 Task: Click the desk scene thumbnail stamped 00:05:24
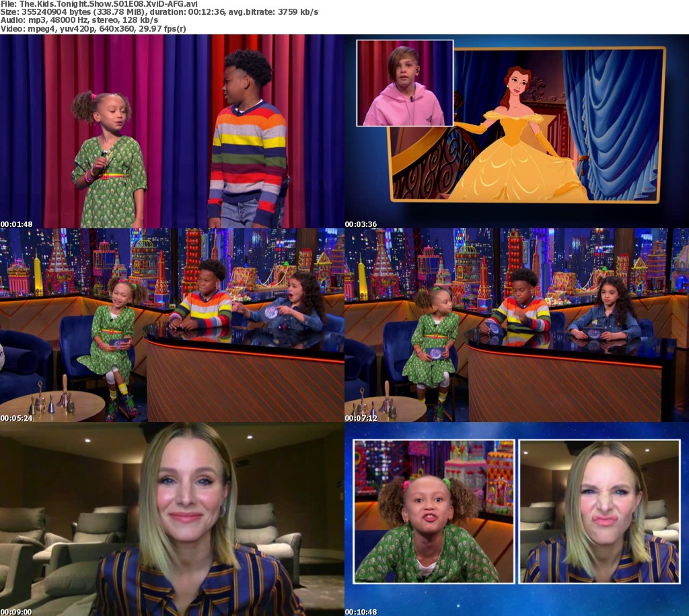172,324
